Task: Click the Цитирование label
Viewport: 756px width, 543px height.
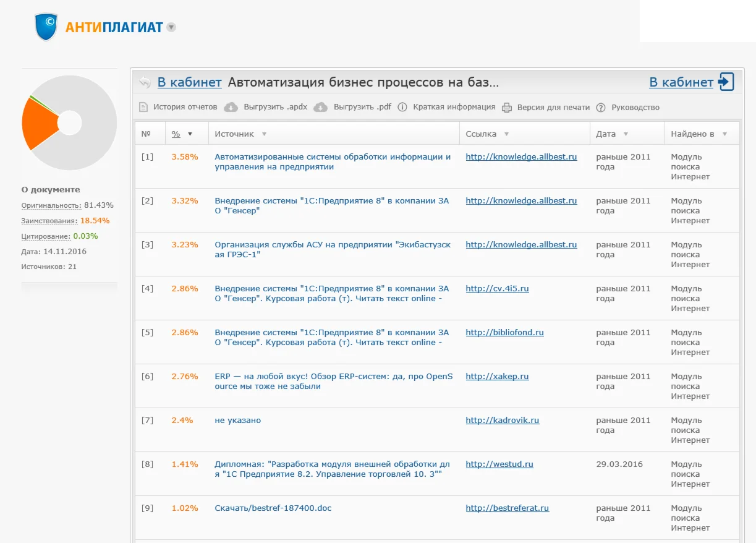Action: click(47, 236)
